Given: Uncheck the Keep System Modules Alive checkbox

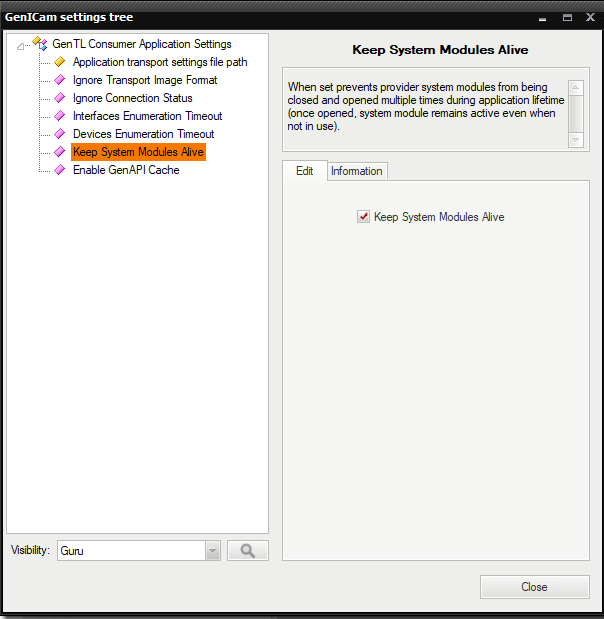Looking at the screenshot, I should coord(363,217).
